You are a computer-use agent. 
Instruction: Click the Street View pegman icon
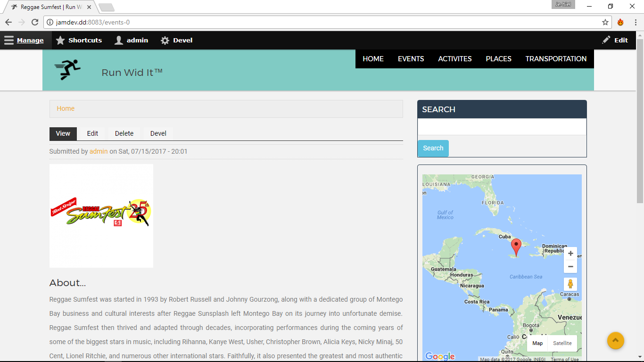570,284
